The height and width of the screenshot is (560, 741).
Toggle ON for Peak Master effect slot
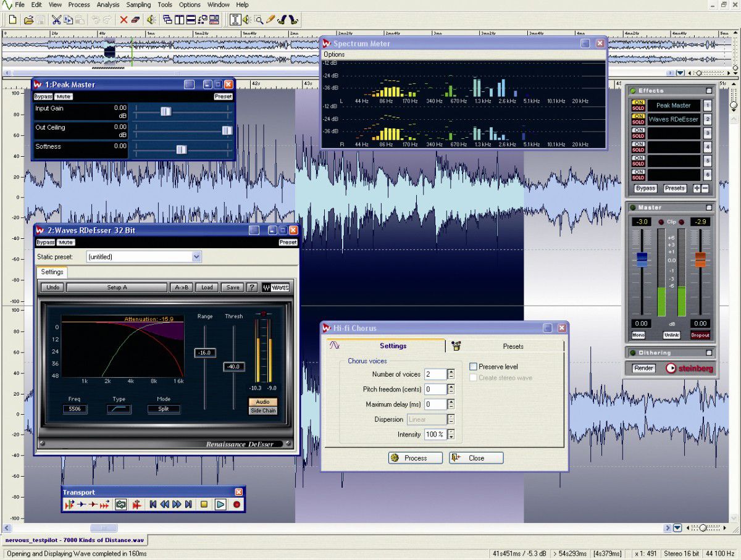tap(638, 102)
